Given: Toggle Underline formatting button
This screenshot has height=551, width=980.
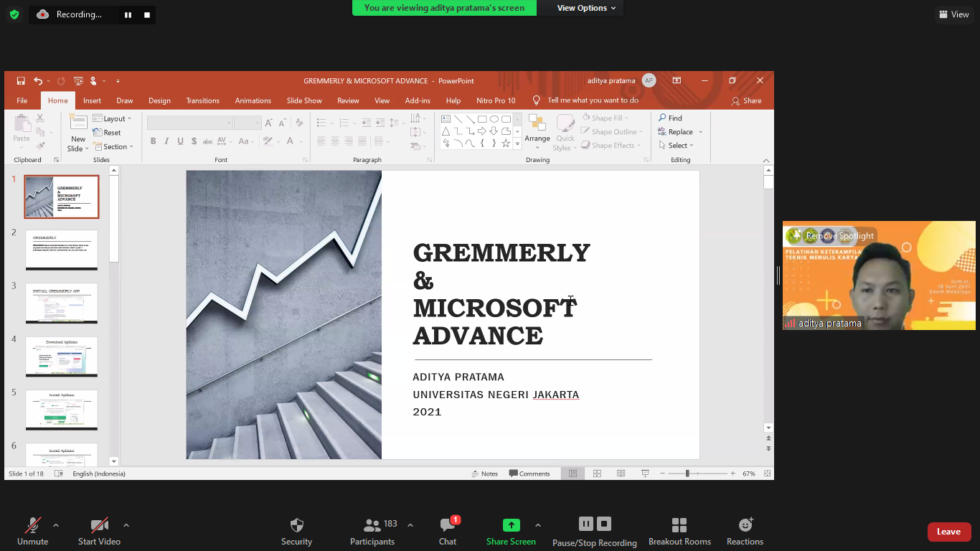Looking at the screenshot, I should coord(180,141).
